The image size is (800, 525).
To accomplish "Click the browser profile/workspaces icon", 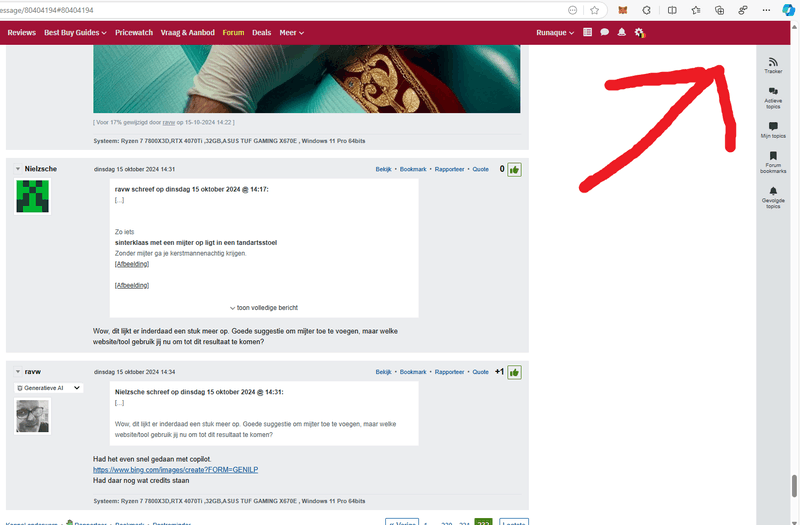I will (743, 10).
